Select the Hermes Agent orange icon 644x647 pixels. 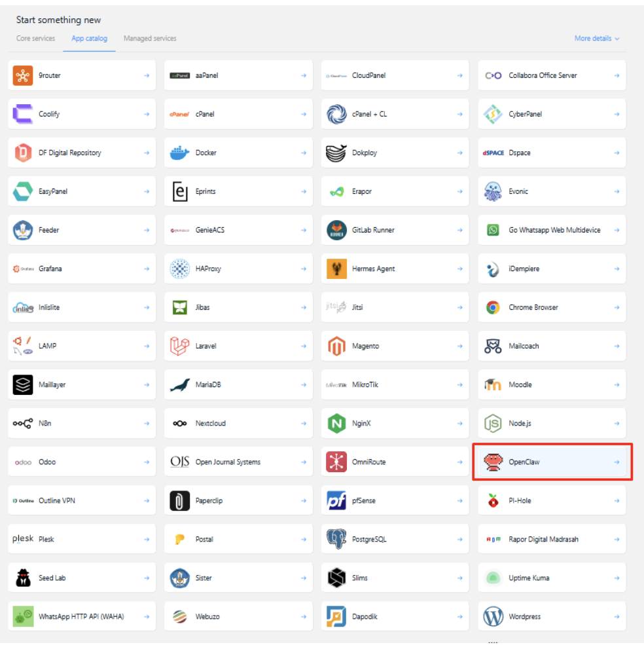tap(336, 269)
